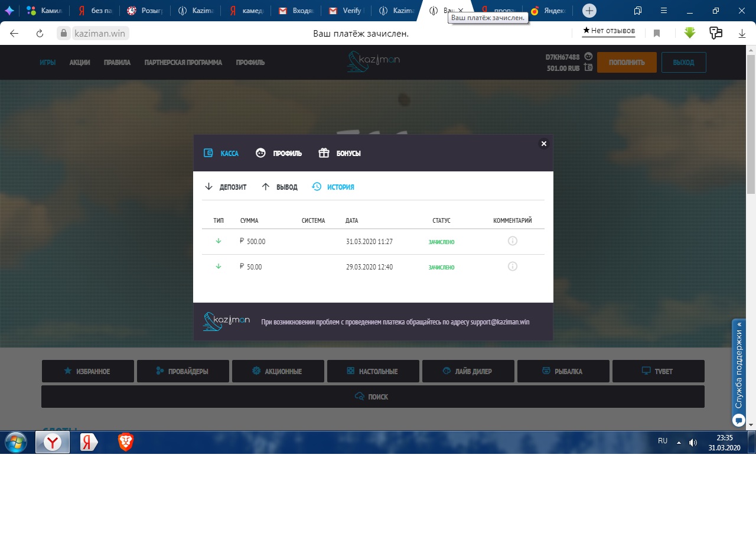
Task: Open the Депозит section
Action: coord(225,187)
